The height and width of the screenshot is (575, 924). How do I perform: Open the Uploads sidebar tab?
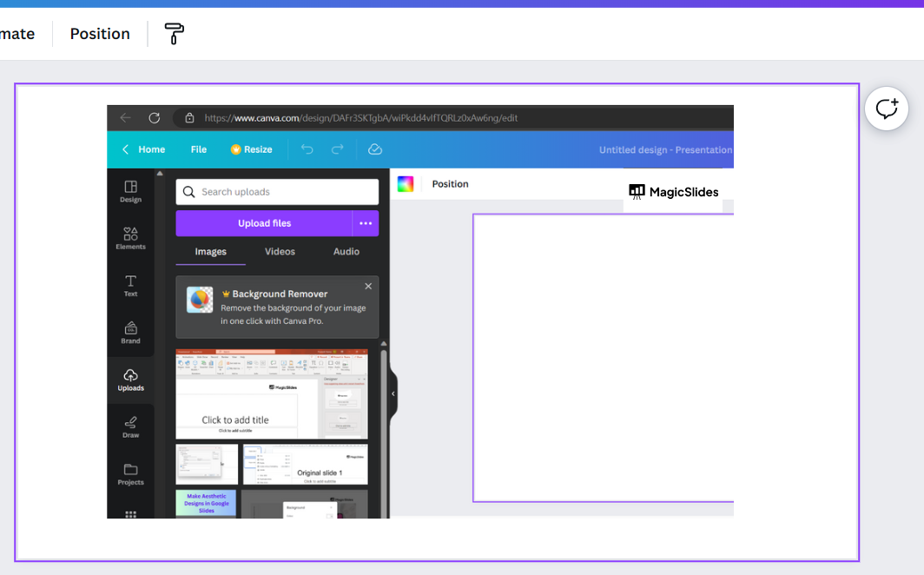coord(131,380)
